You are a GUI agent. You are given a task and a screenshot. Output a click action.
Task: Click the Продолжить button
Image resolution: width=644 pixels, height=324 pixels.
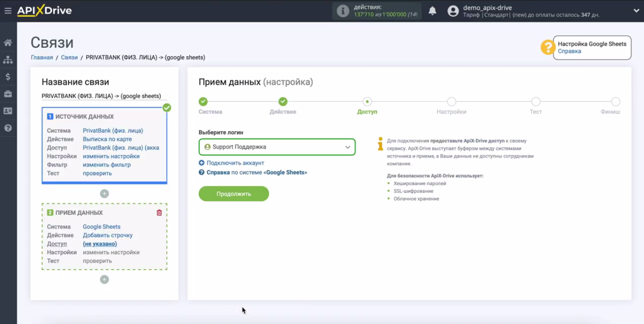coord(234,194)
